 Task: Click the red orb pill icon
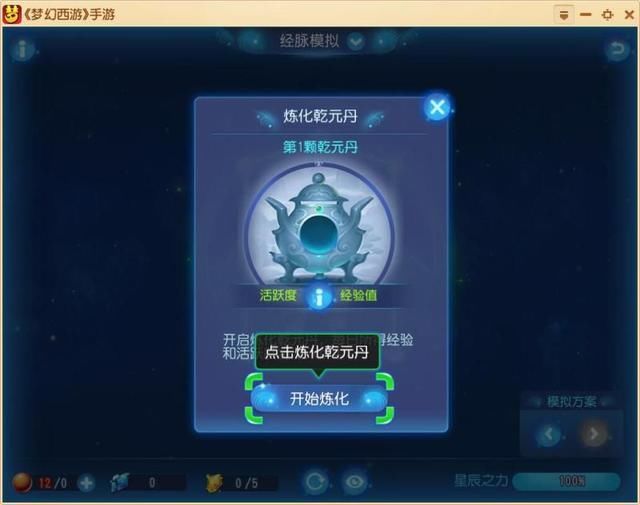coord(22,483)
